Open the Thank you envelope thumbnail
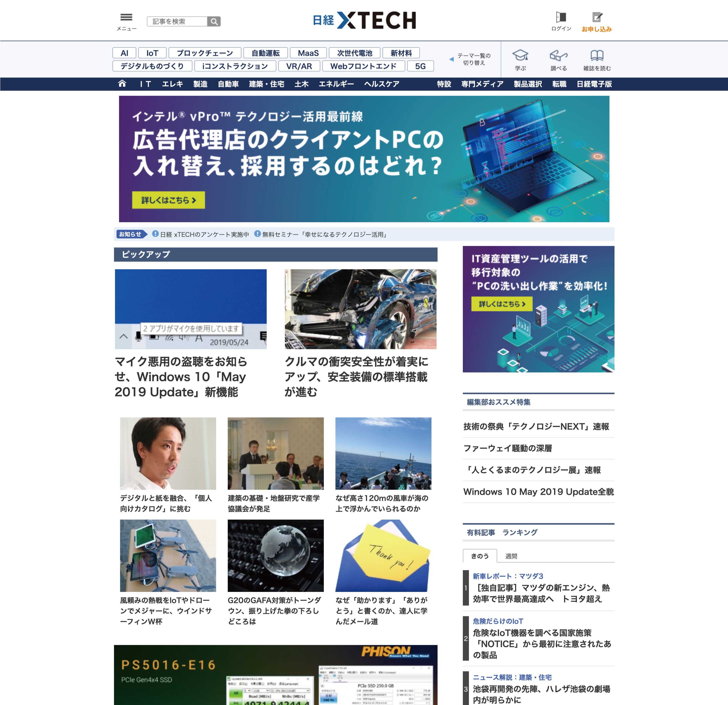Image resolution: width=728 pixels, height=705 pixels. pyautogui.click(x=383, y=556)
